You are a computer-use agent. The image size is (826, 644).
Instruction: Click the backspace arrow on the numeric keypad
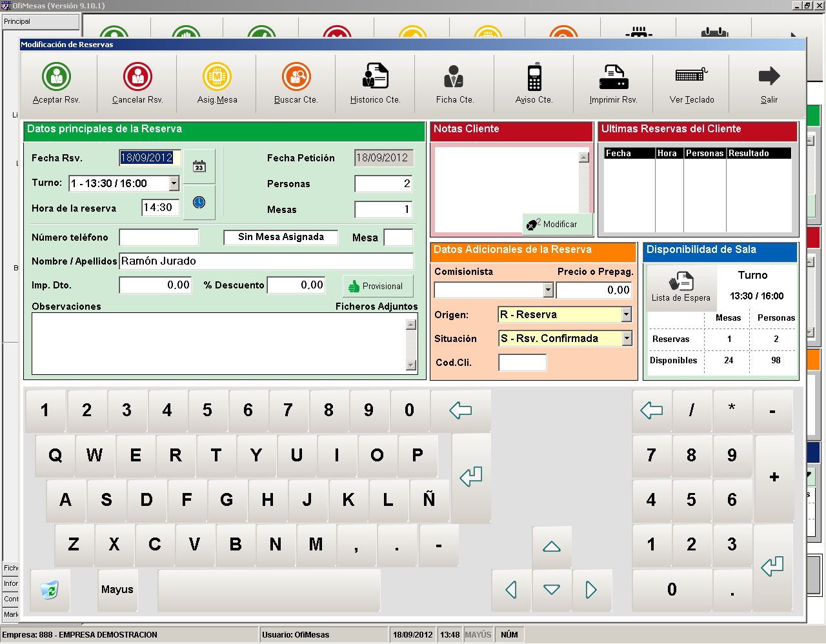pyautogui.click(x=652, y=410)
